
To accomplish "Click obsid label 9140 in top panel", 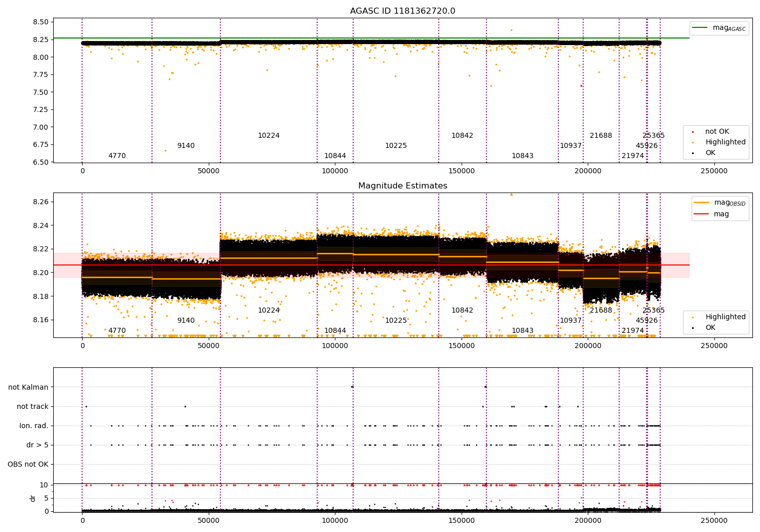I will coord(186,145).
